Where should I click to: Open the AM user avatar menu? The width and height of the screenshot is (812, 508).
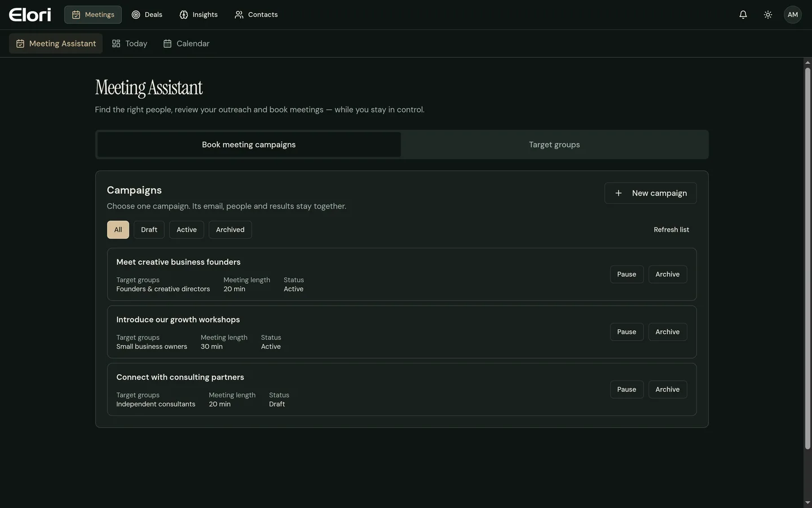coord(793,15)
